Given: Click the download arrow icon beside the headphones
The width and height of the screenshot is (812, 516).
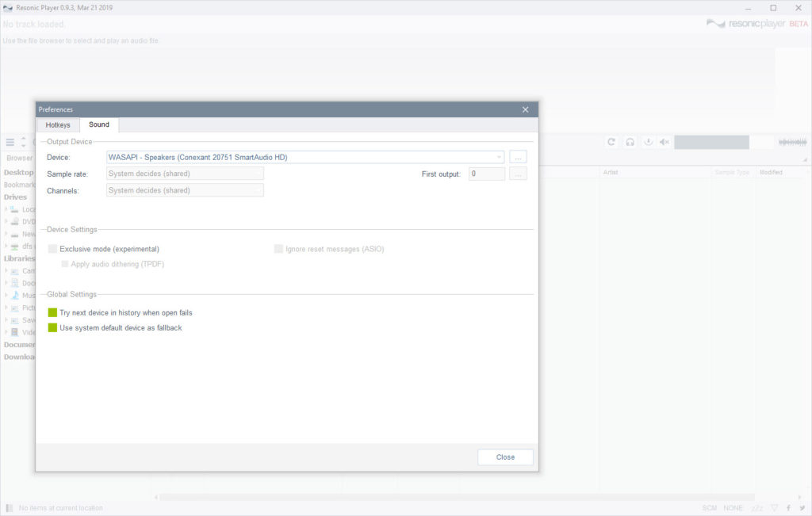Looking at the screenshot, I should (x=648, y=142).
